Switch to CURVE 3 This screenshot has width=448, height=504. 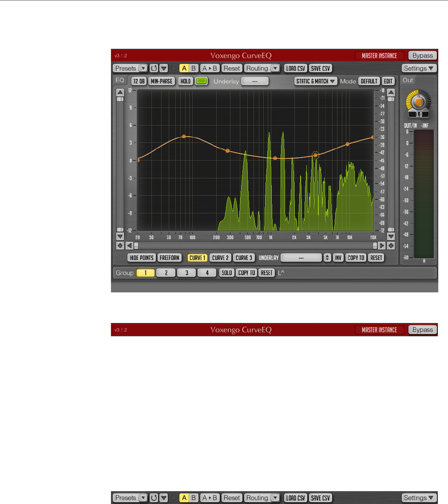pyautogui.click(x=244, y=258)
